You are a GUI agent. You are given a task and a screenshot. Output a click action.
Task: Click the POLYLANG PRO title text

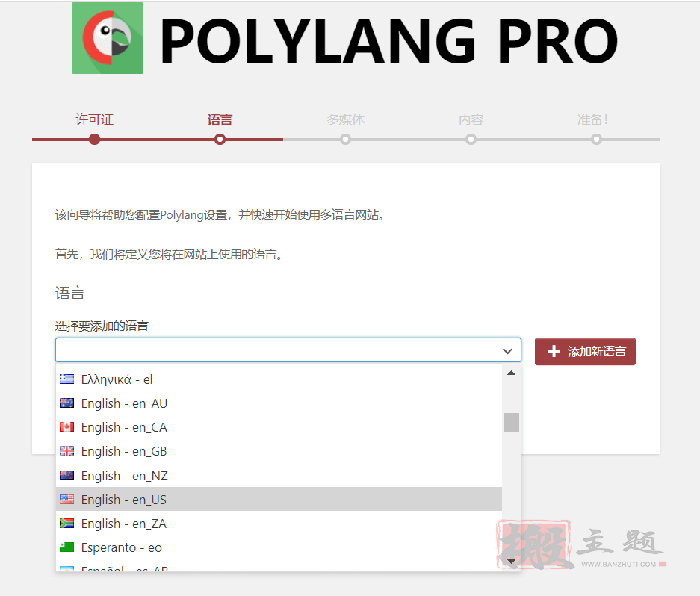(389, 41)
